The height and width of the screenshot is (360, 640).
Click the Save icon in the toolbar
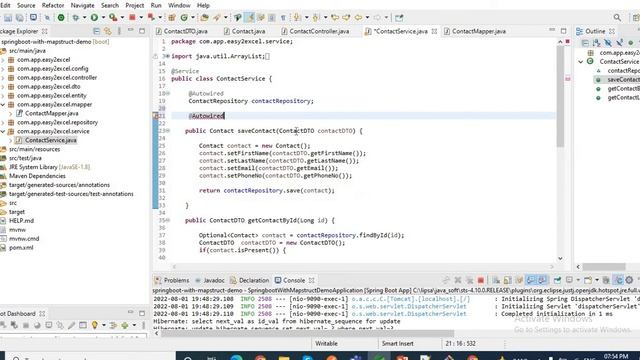coord(8,18)
